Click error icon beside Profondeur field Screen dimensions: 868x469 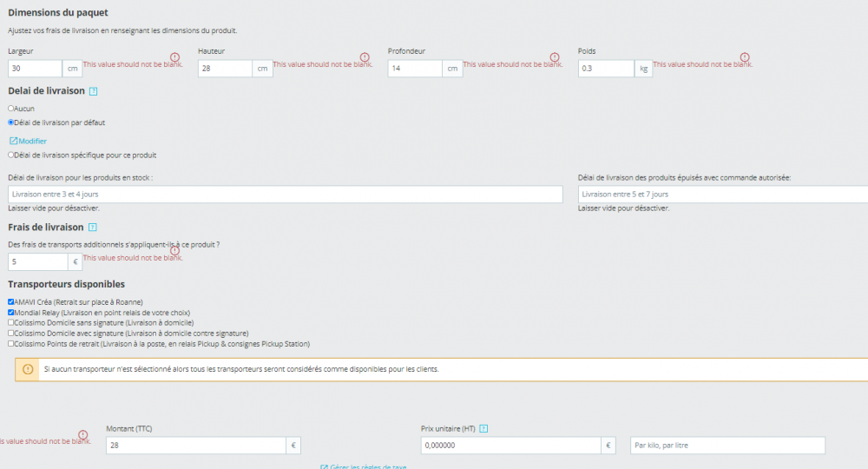[x=555, y=57]
